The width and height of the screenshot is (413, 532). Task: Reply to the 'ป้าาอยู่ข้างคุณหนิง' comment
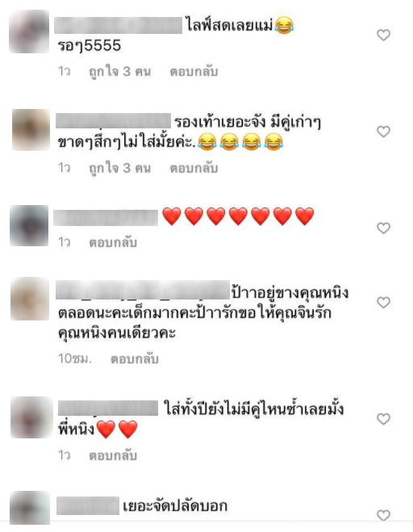pyautogui.click(x=135, y=359)
